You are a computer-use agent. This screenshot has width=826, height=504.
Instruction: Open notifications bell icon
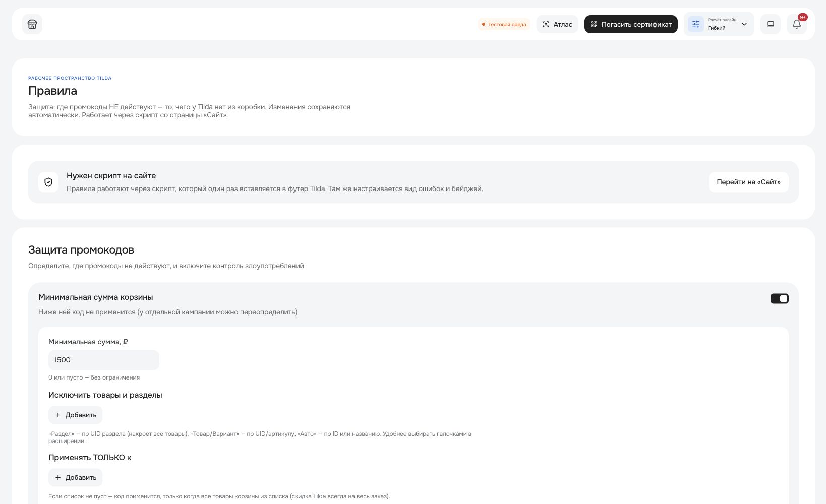click(x=797, y=24)
